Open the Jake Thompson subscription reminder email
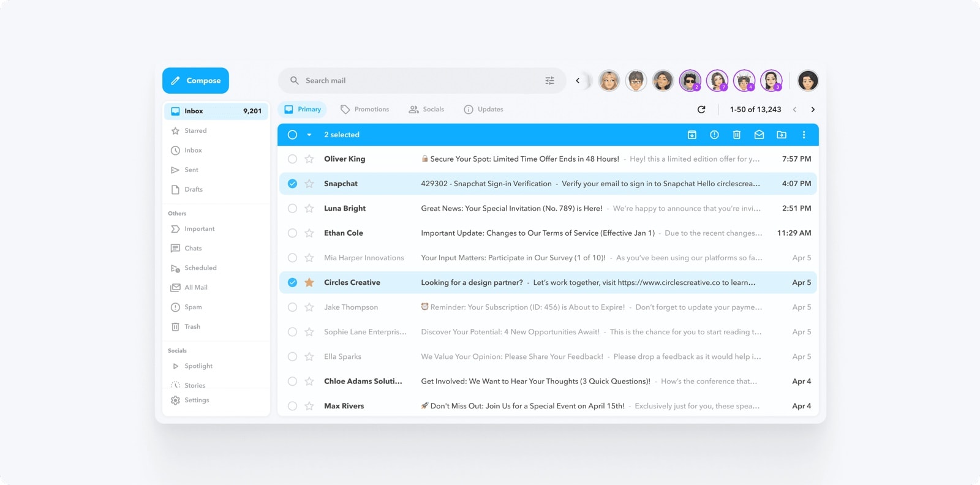The image size is (980, 485). click(548, 307)
